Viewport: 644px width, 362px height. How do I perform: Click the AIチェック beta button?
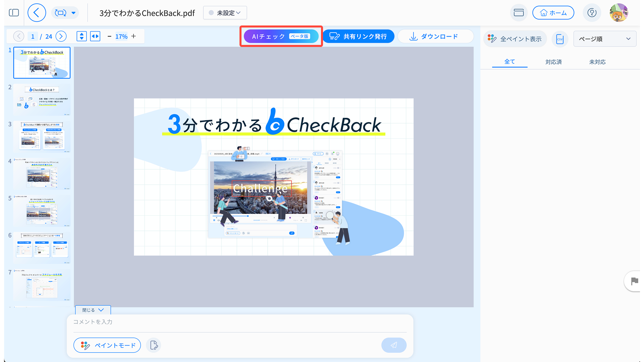click(281, 36)
